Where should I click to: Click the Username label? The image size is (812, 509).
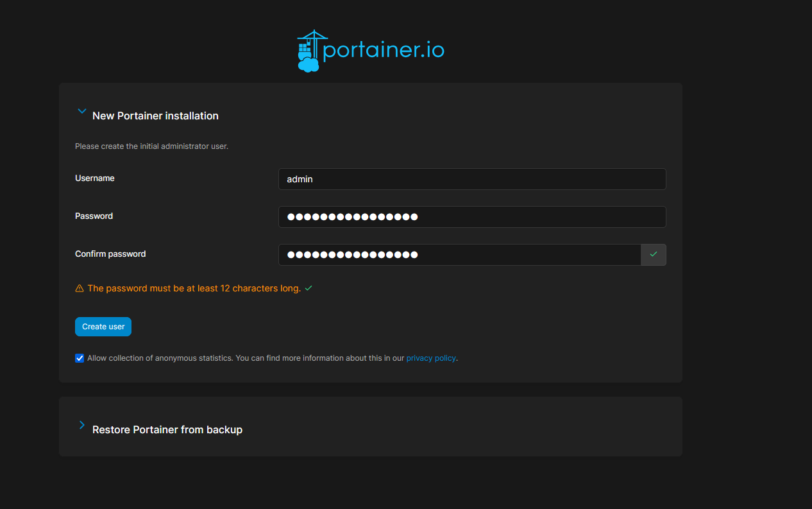click(x=95, y=178)
